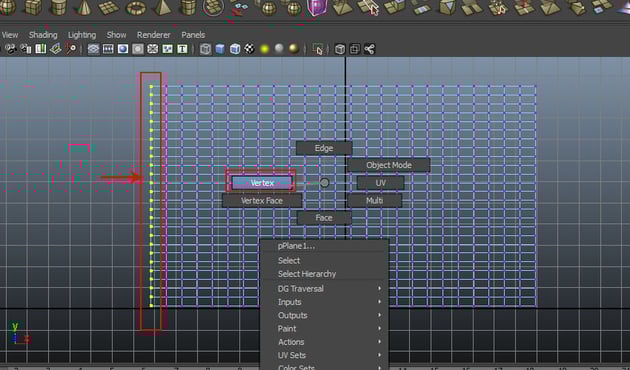Choose Object Mode in the marking menu
The height and width of the screenshot is (370, 630).
389,165
